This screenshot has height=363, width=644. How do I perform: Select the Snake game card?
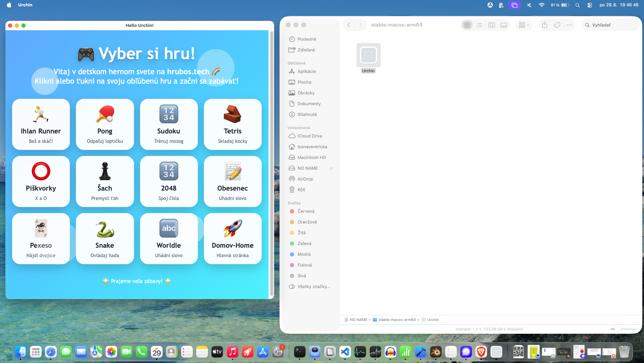105,239
